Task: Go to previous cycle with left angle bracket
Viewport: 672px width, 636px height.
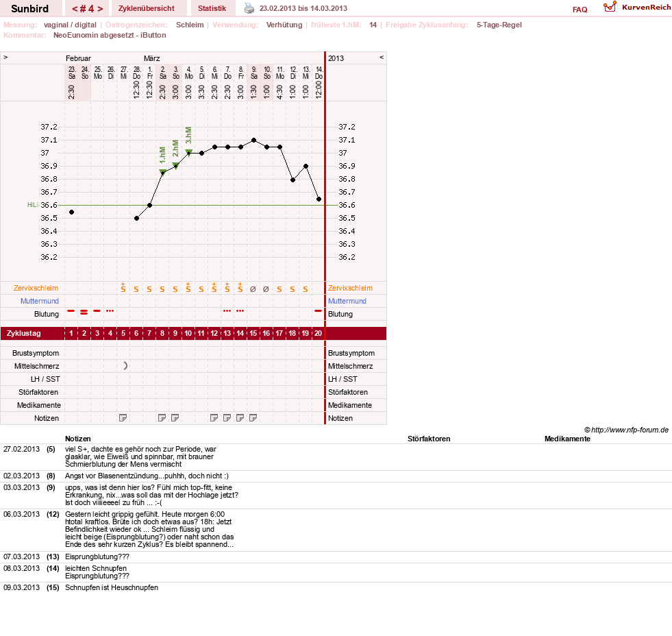Action: point(75,9)
